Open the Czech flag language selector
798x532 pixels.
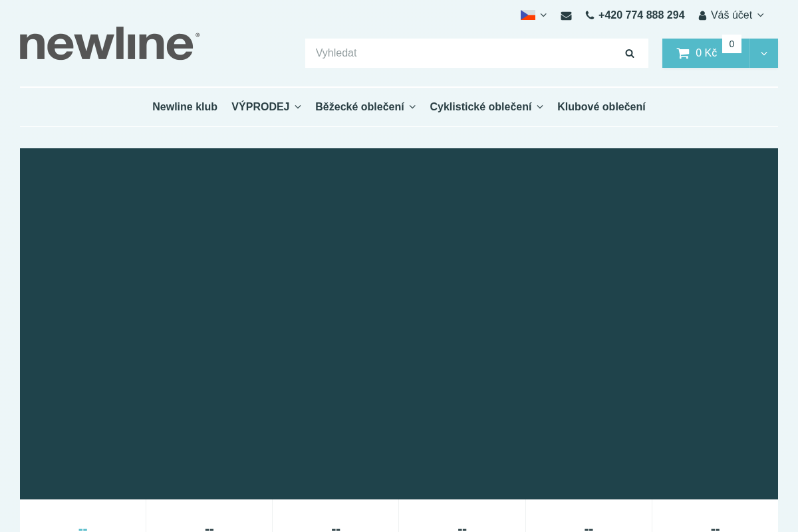[x=533, y=15]
